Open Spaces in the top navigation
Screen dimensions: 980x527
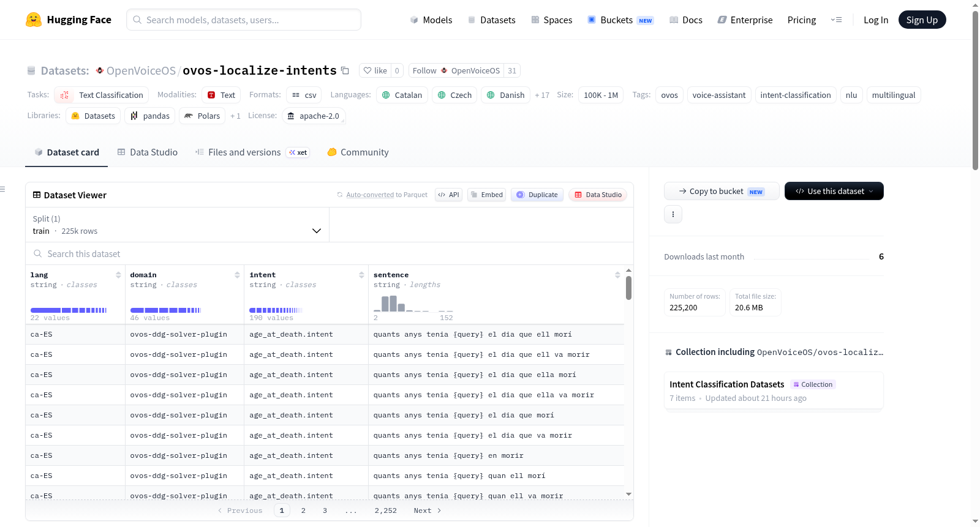point(552,20)
